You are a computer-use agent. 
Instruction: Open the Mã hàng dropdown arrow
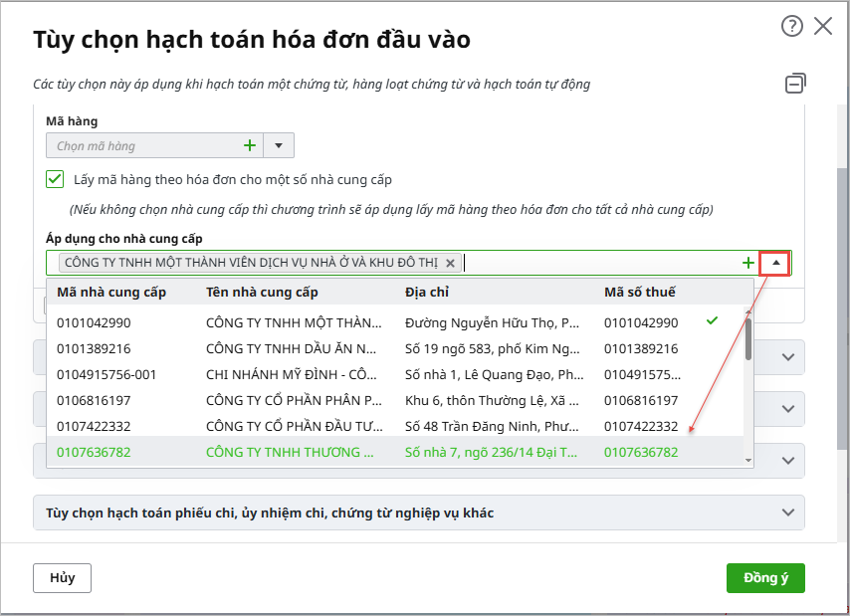279,146
